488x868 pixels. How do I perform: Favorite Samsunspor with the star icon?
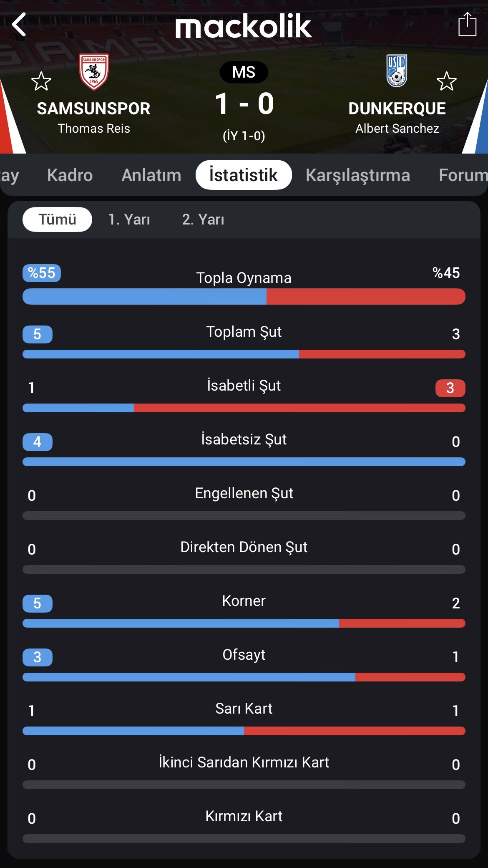(x=41, y=81)
